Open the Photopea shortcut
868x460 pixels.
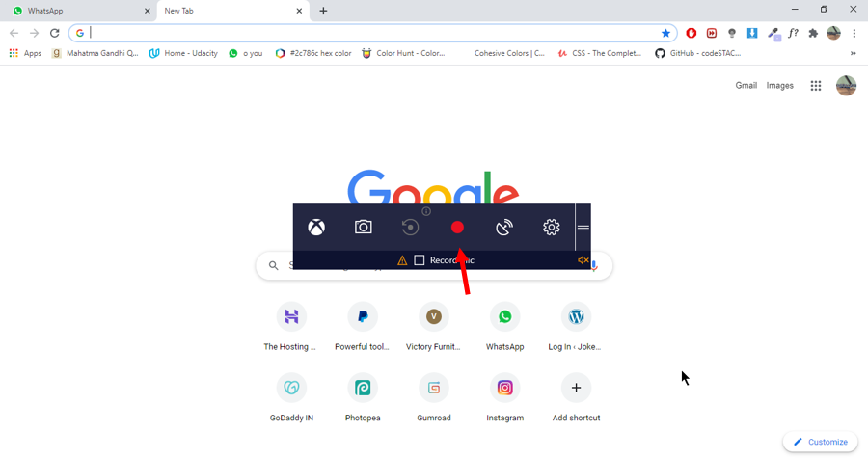[363, 397]
